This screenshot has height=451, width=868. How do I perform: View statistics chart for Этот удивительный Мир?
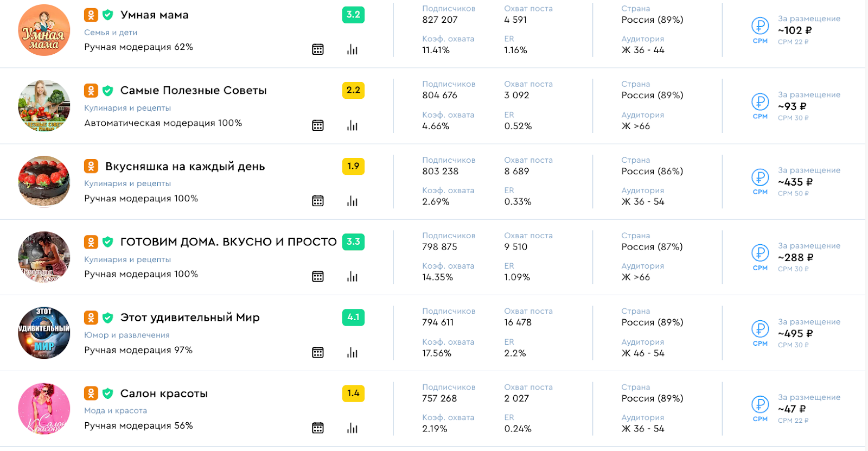pyautogui.click(x=352, y=352)
